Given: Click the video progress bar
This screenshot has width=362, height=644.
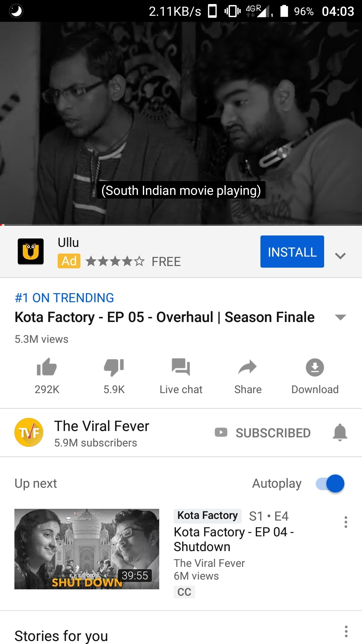Looking at the screenshot, I should [x=181, y=225].
